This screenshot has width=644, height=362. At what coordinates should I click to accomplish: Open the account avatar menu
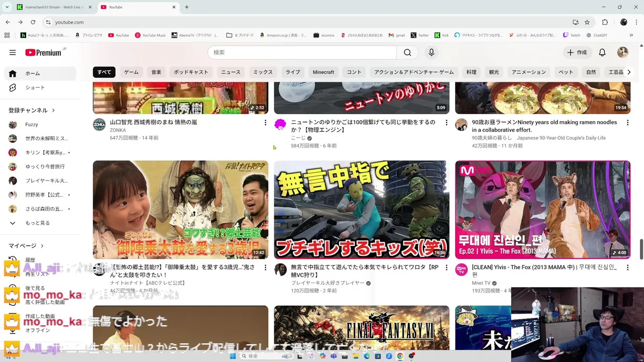[623, 52]
